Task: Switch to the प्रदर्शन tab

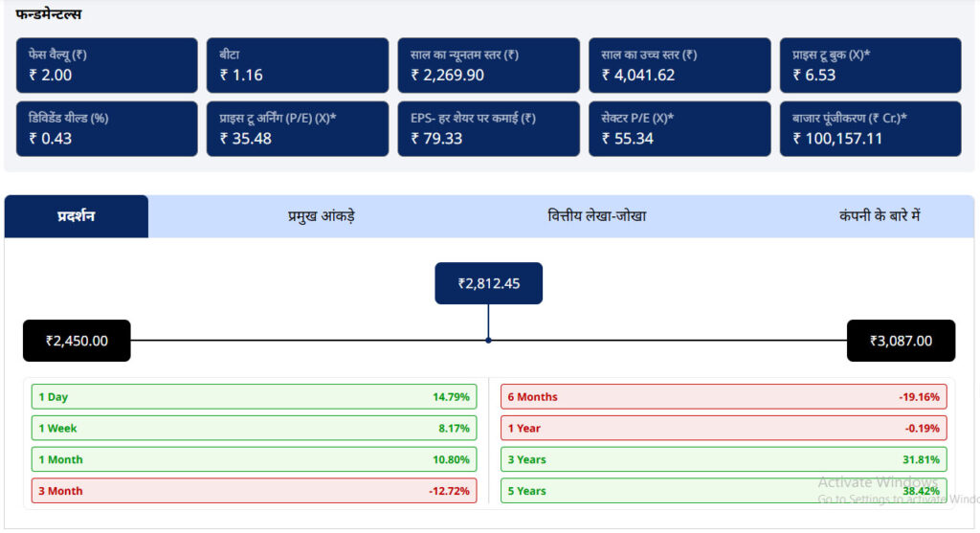Action: click(x=77, y=216)
